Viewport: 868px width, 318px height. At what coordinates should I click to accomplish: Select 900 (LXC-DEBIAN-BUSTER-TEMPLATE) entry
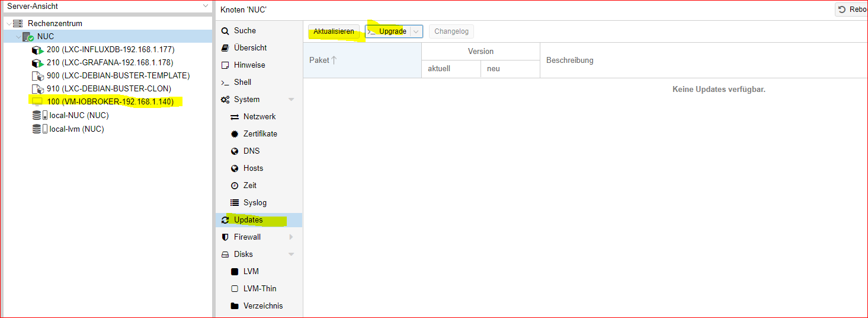point(118,76)
